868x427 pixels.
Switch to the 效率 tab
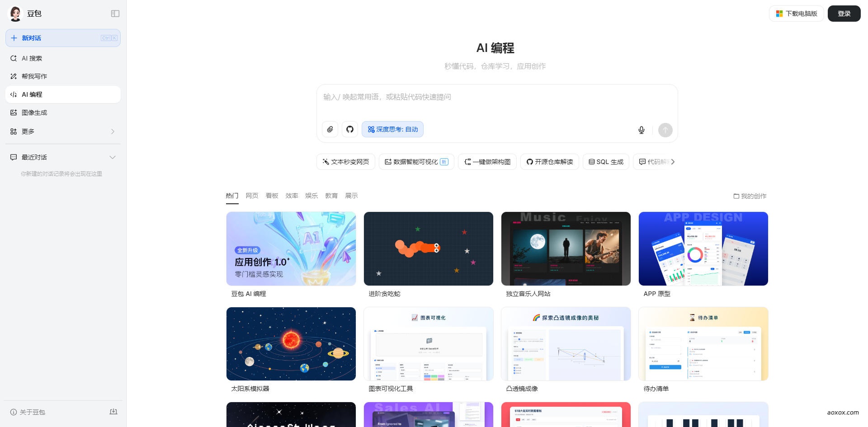(292, 196)
